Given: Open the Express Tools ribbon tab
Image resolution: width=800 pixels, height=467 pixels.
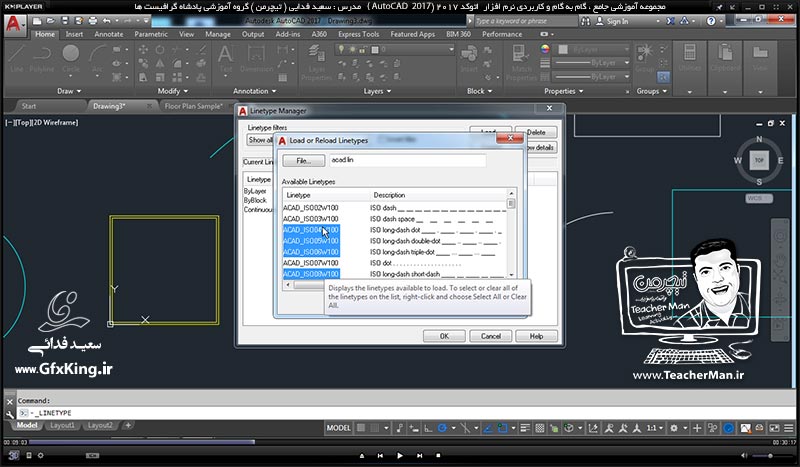Looking at the screenshot, I should point(359,34).
